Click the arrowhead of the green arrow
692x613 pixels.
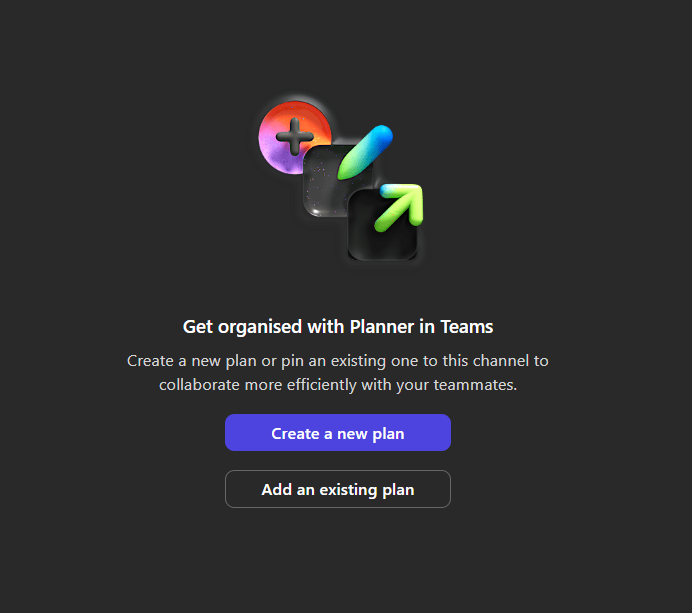click(411, 196)
